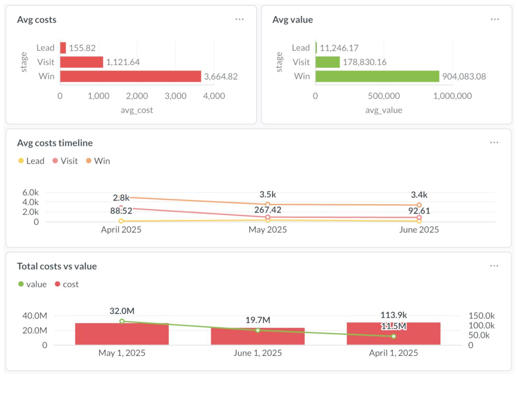This screenshot has height=420, width=519.
Task: Click the orange Win legend dot
Action: click(88, 161)
